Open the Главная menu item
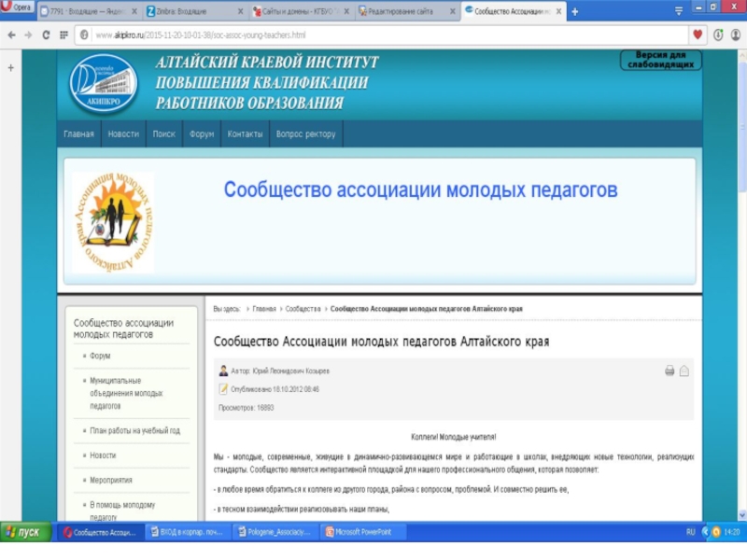Viewport: 747px width, 560px height. tap(78, 133)
